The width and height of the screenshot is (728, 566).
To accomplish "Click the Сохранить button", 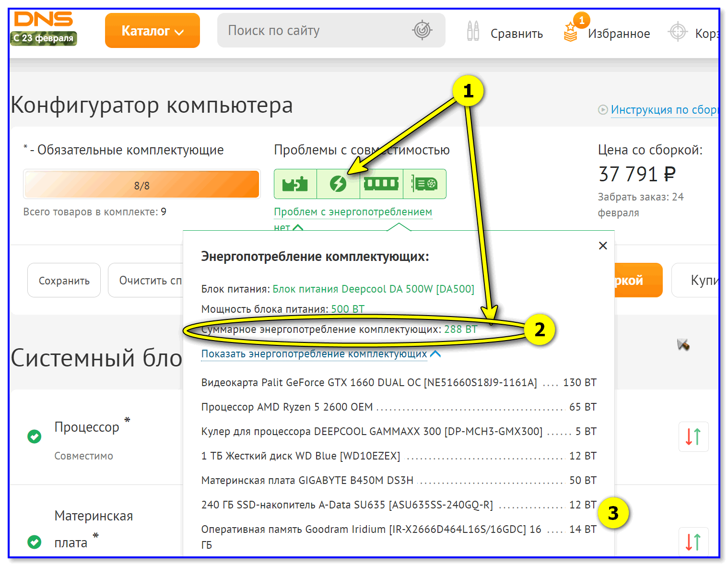I will click(64, 280).
